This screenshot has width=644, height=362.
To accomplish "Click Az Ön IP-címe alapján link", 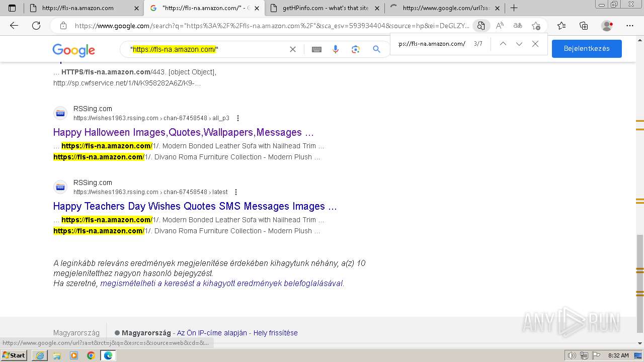I will 212,333.
